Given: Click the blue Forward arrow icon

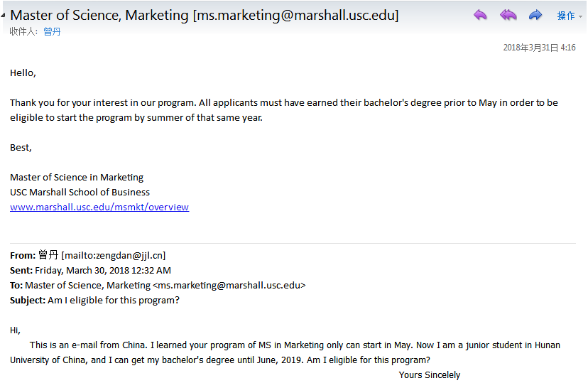Looking at the screenshot, I should click(535, 15).
